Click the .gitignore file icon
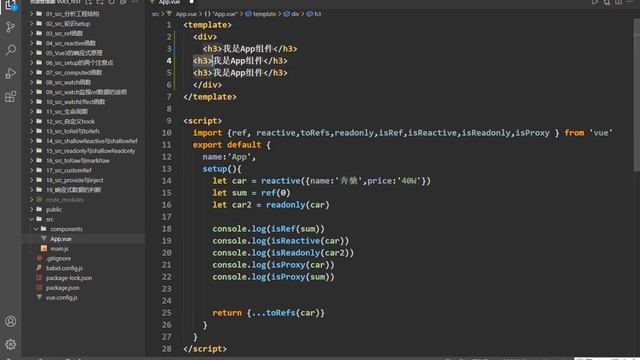This screenshot has height=360, width=640. [x=39, y=258]
